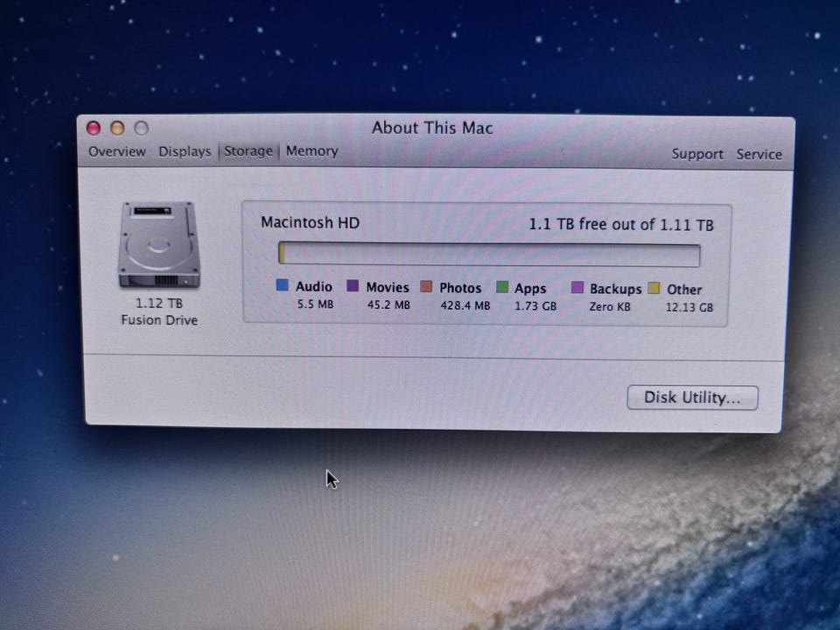
Task: Click the Fusion Drive hard disk icon
Action: click(x=159, y=244)
